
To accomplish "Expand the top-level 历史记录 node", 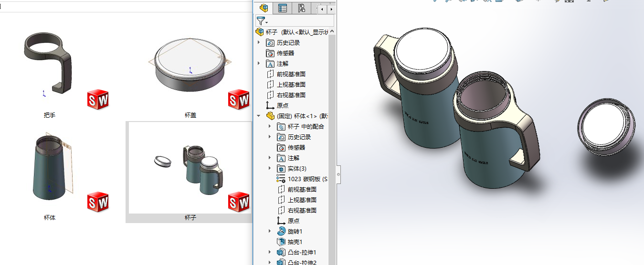I will [259, 42].
